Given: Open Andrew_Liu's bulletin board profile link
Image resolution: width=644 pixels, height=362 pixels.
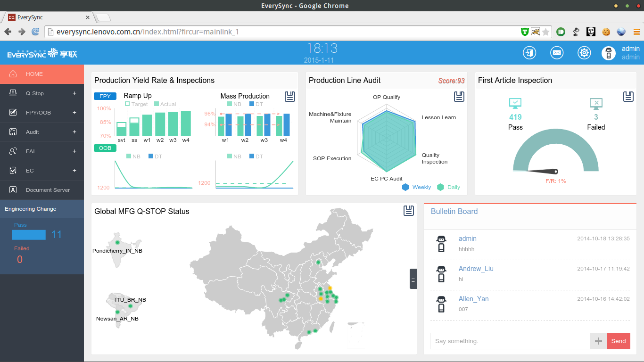Looking at the screenshot, I should [476, 269].
